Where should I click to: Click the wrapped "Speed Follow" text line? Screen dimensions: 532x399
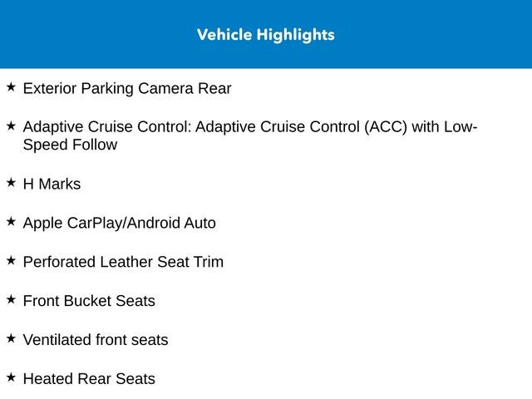point(70,145)
